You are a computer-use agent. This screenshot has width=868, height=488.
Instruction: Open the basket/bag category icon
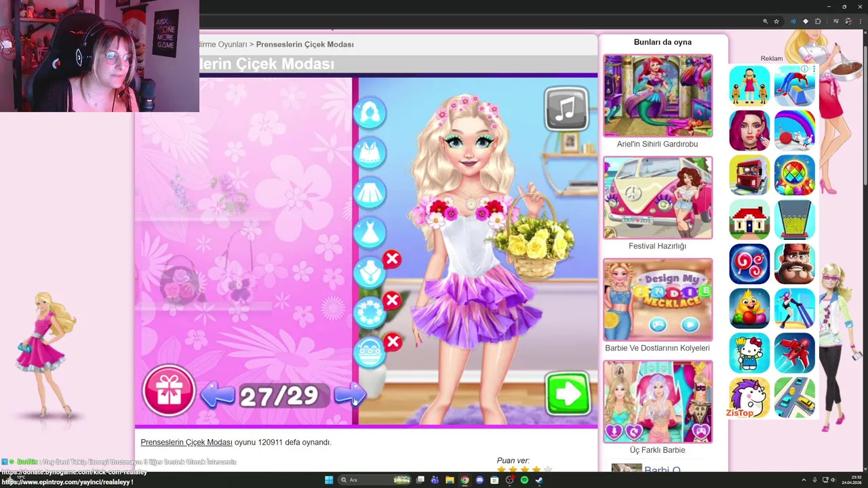[370, 352]
